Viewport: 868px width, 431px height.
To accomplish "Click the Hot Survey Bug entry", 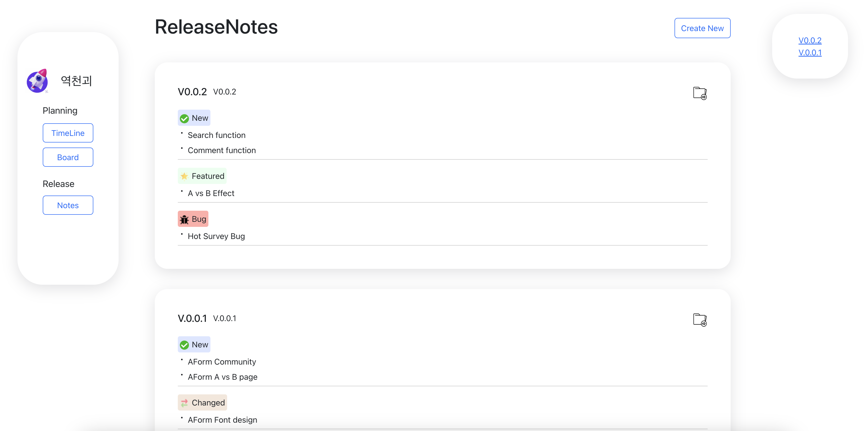I will coord(216,236).
